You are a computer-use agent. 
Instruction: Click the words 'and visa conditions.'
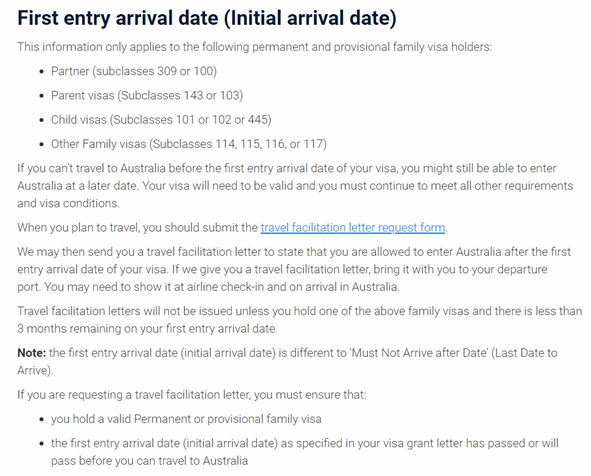pyautogui.click(x=68, y=204)
